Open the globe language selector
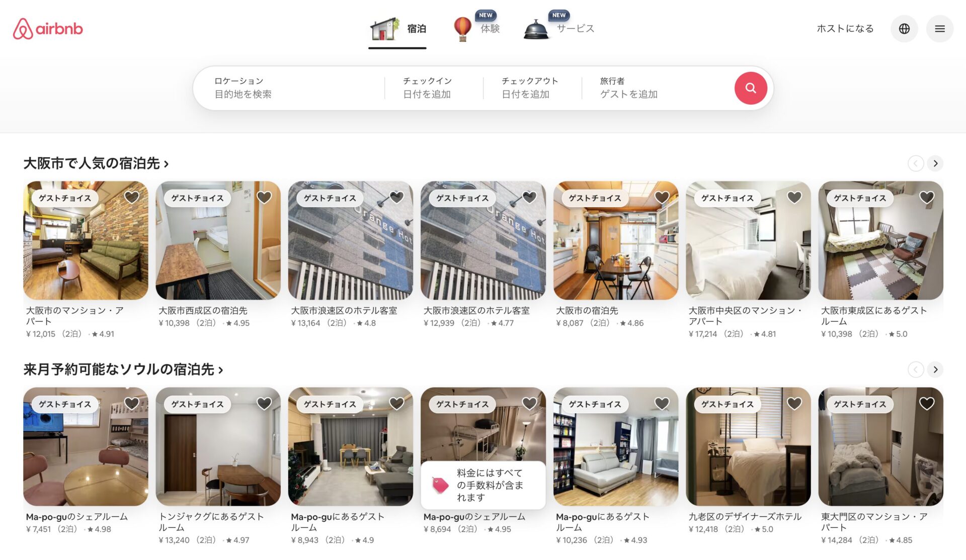Image resolution: width=966 pixels, height=560 pixels. [904, 29]
